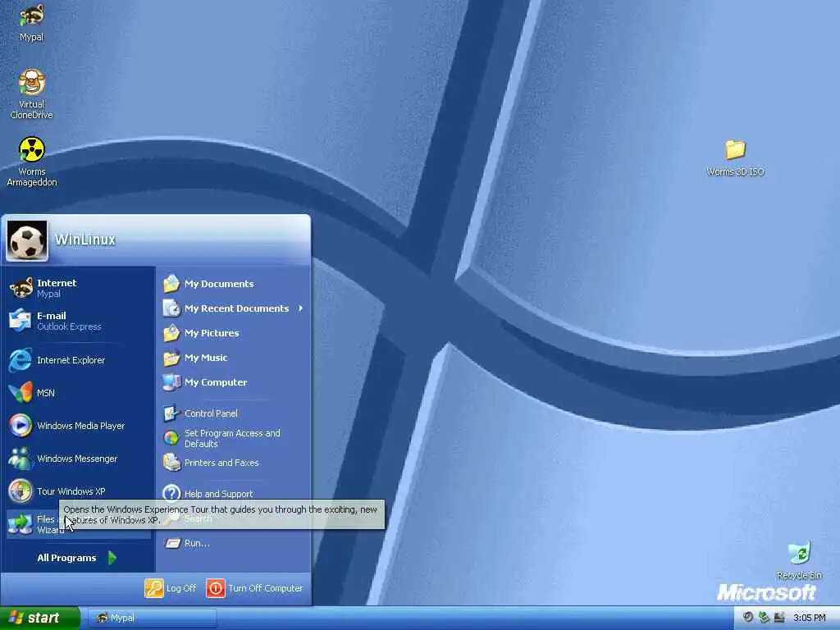This screenshot has height=630, width=840.
Task: Launch Internet Explorer from the Start menu
Action: tap(78, 360)
